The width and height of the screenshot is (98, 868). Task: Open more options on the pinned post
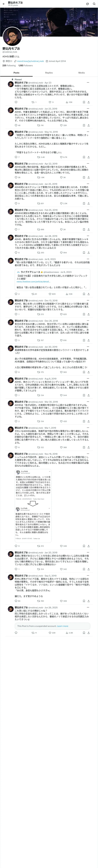point(88,83)
